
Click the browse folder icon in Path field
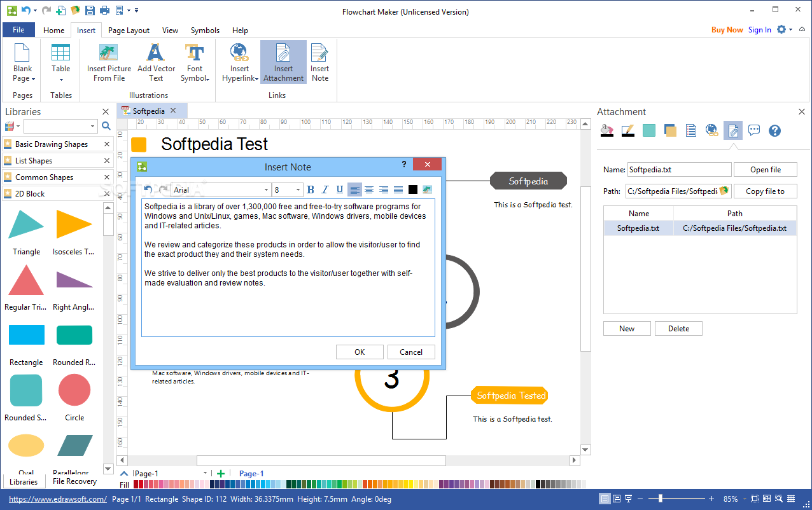724,191
